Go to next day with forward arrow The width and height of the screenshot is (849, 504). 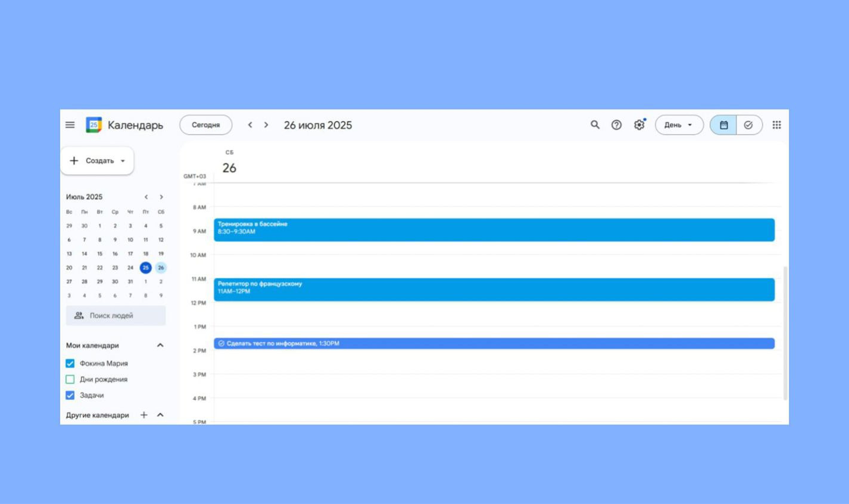(x=266, y=125)
